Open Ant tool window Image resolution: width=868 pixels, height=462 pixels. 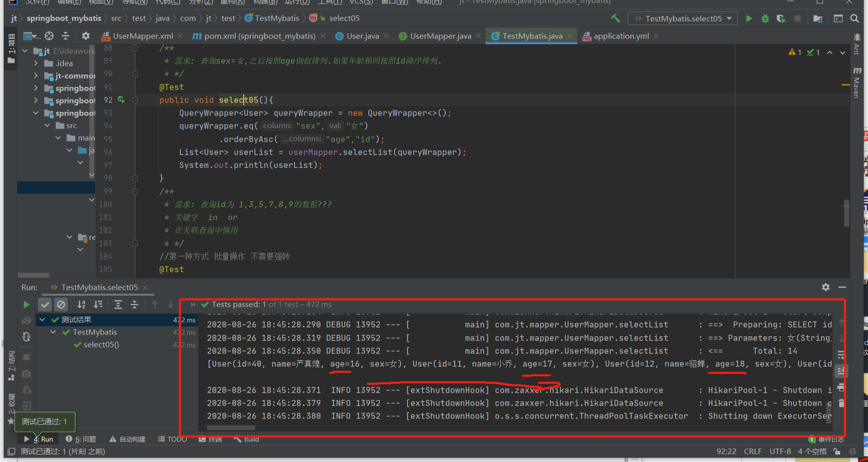[857, 44]
